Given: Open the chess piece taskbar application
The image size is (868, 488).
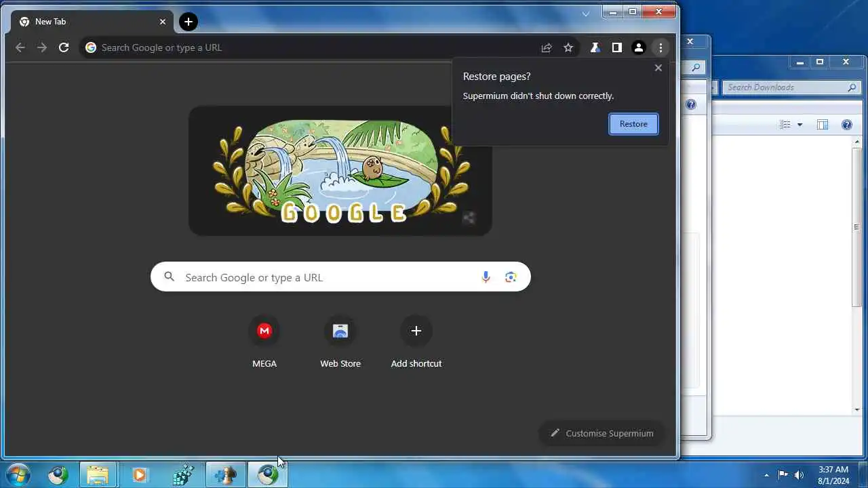Looking at the screenshot, I should 225,475.
